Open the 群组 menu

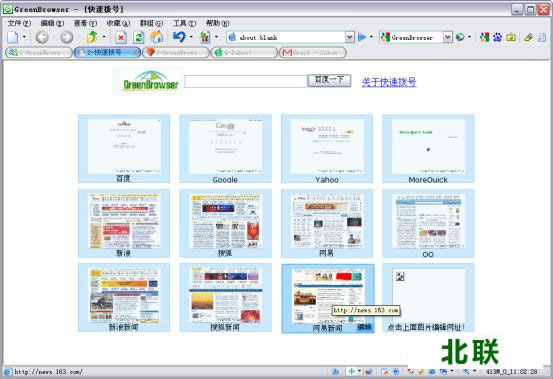coord(151,23)
